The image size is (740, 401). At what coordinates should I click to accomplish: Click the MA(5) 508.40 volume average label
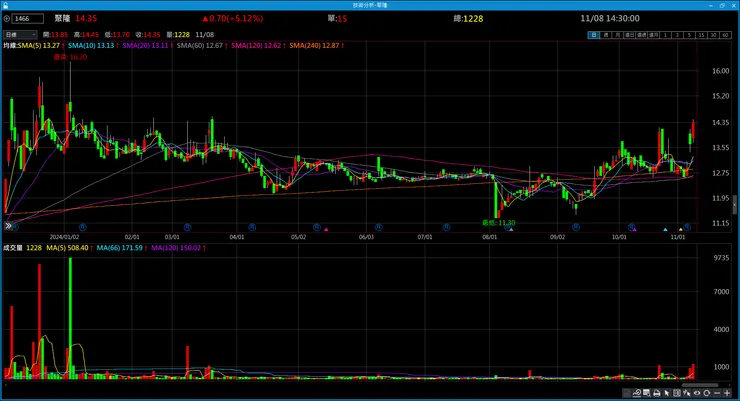click(67, 248)
